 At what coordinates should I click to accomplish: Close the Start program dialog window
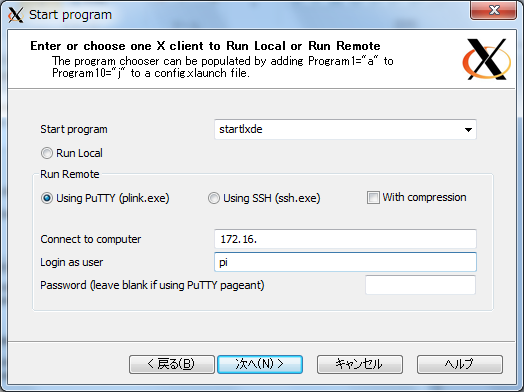click(494, 10)
